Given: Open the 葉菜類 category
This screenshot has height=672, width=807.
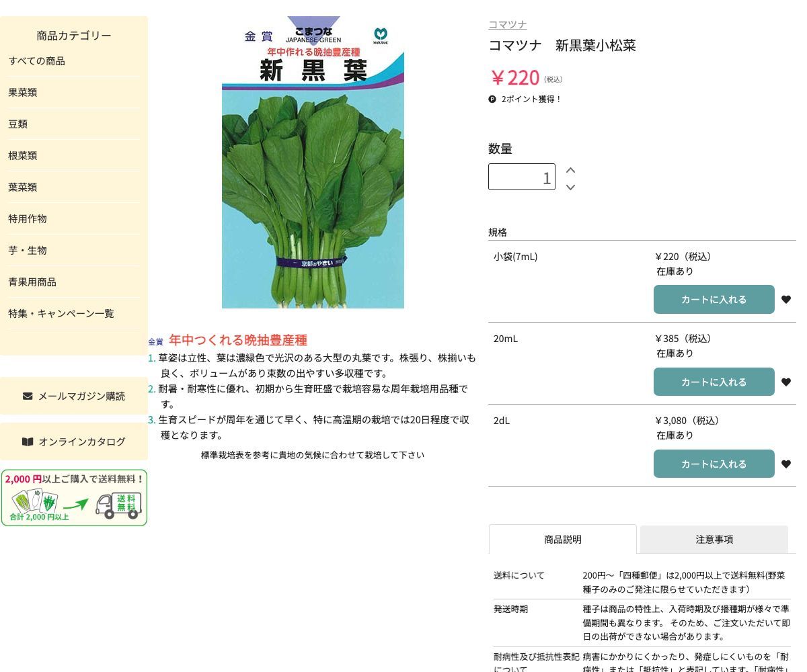Looking at the screenshot, I should tap(23, 187).
